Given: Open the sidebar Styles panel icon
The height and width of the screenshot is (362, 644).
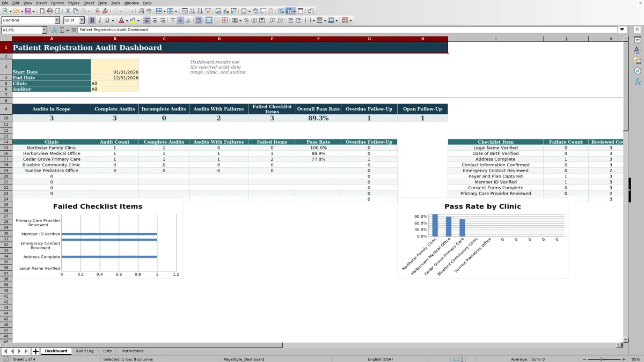Looking at the screenshot, I should coord(638,50).
